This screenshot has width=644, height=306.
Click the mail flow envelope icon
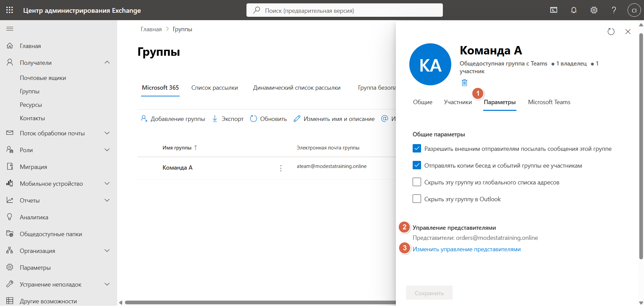coord(10,133)
